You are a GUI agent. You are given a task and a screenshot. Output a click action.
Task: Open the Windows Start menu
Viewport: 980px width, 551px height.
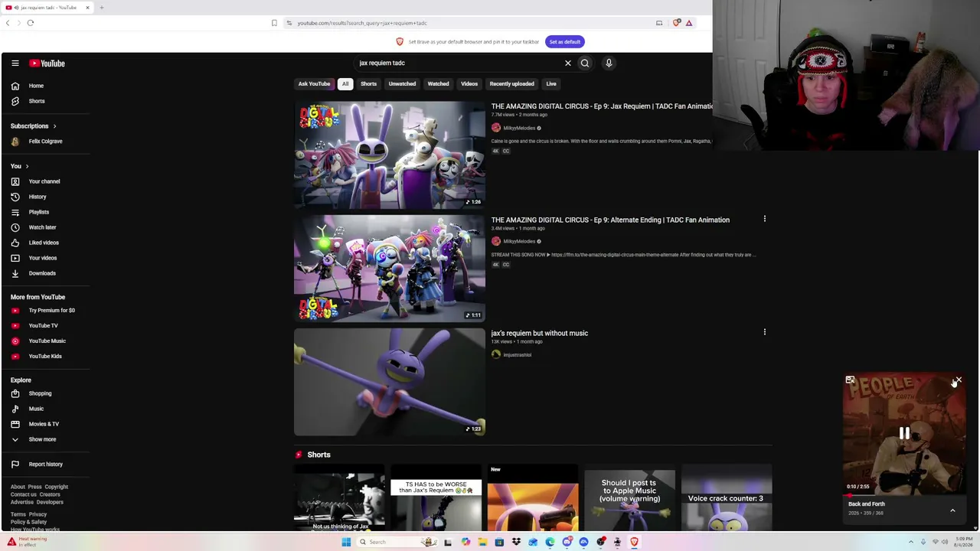click(346, 542)
